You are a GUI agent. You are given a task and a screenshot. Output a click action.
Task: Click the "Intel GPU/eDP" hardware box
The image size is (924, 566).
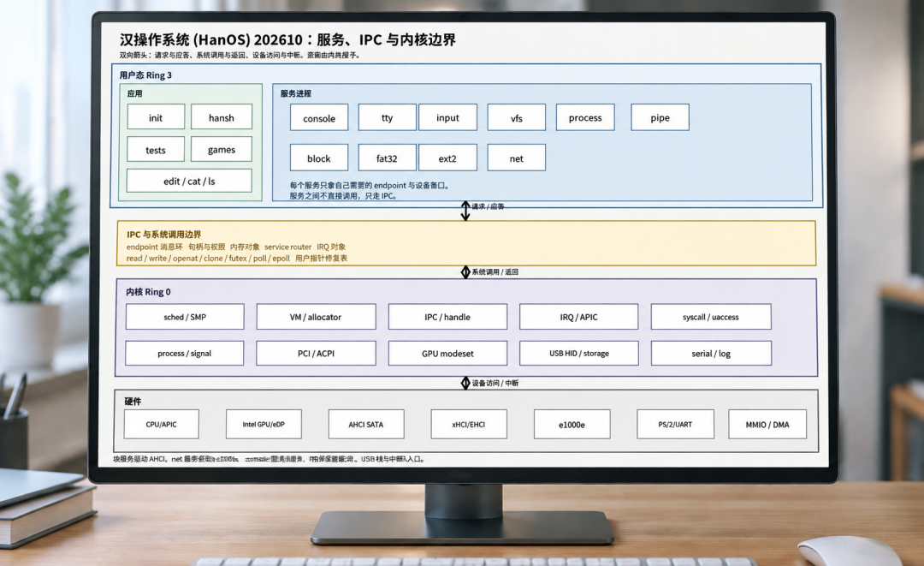click(264, 424)
